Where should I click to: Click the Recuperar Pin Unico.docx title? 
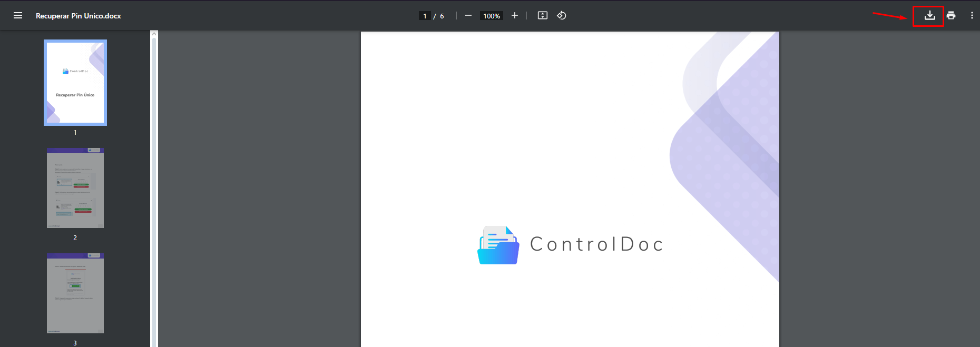(79, 16)
